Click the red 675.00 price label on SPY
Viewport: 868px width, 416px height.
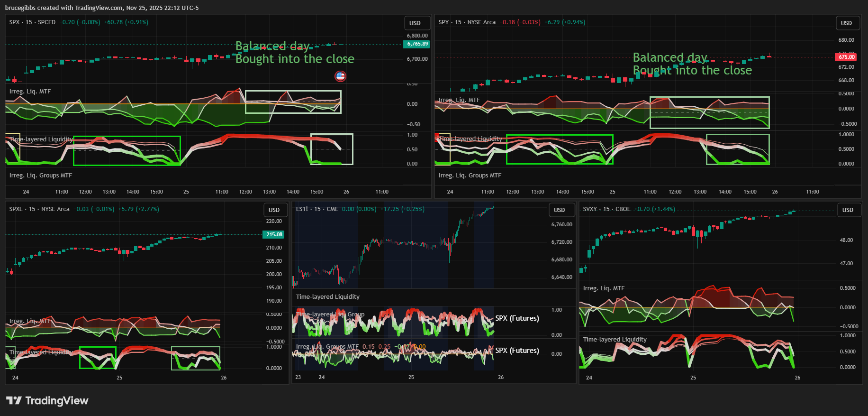tap(846, 57)
